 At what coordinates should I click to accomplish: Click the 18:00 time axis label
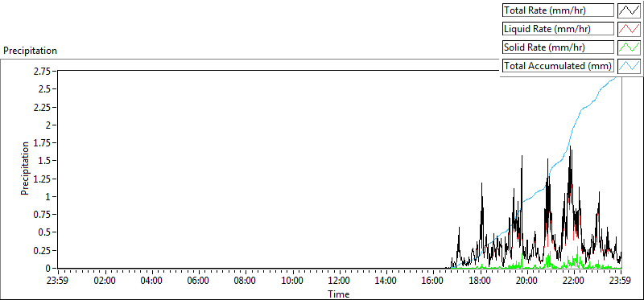point(480,282)
